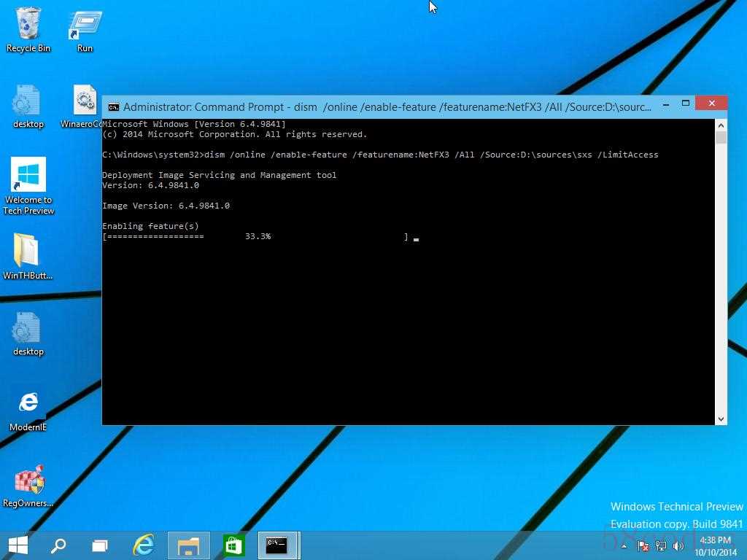Image resolution: width=747 pixels, height=560 pixels.
Task: Open the volume speaker tray icon
Action: [x=678, y=545]
